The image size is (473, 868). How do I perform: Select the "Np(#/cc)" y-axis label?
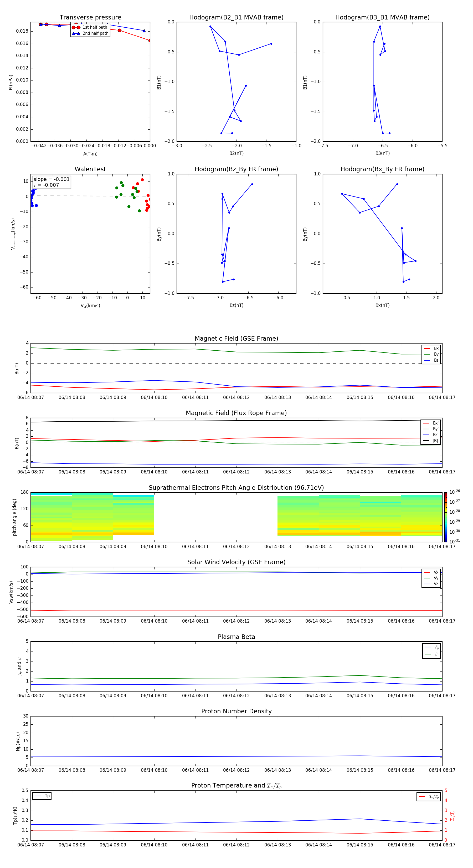[18, 741]
